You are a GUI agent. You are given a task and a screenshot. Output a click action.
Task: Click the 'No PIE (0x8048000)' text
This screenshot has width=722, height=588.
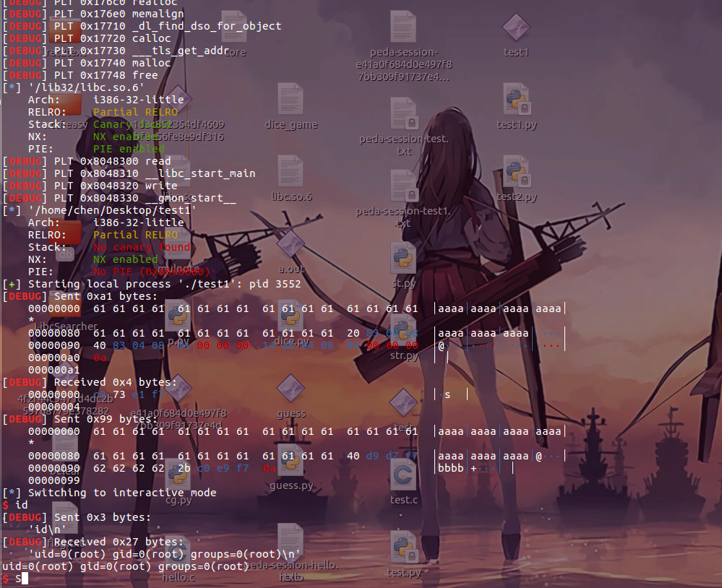[x=152, y=272]
